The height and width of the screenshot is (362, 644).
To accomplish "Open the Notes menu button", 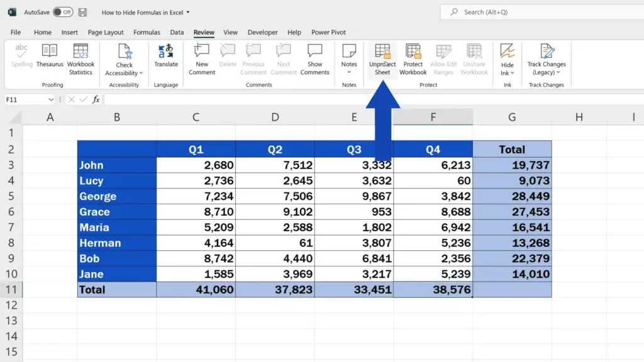I will [x=349, y=60].
